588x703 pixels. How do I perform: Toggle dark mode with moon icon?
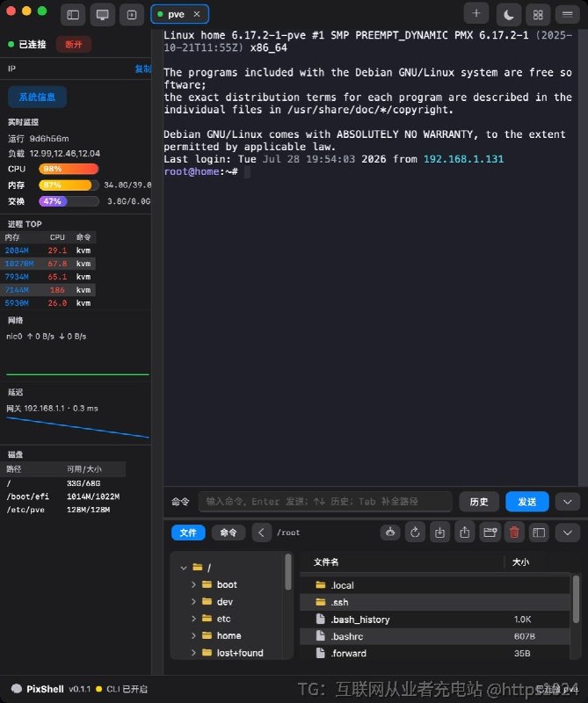click(x=509, y=15)
